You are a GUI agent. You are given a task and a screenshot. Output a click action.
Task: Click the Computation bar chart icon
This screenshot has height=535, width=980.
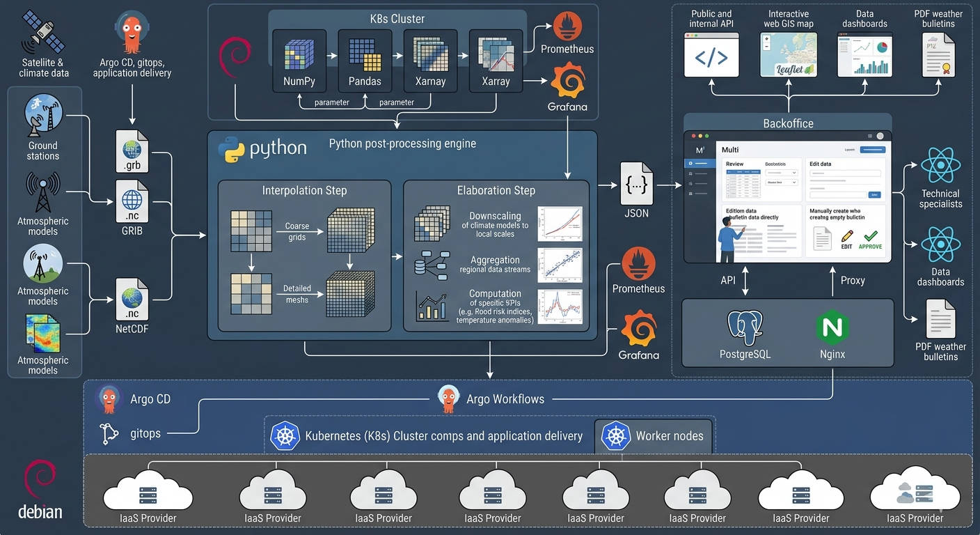pos(432,307)
